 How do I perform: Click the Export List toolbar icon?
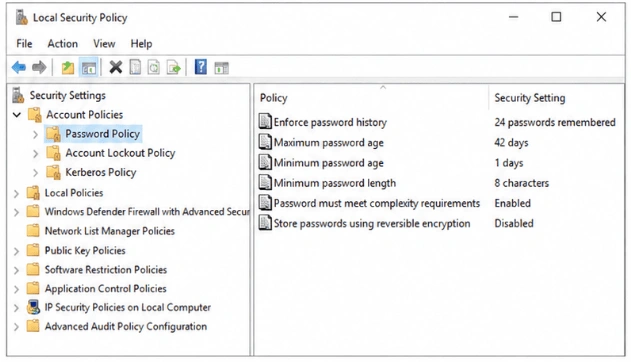[x=174, y=67]
